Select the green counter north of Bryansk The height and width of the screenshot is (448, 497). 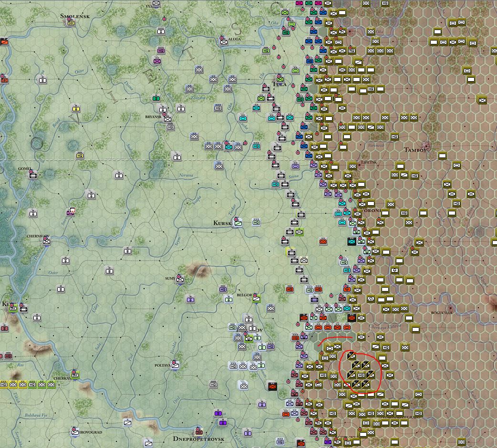156,98
